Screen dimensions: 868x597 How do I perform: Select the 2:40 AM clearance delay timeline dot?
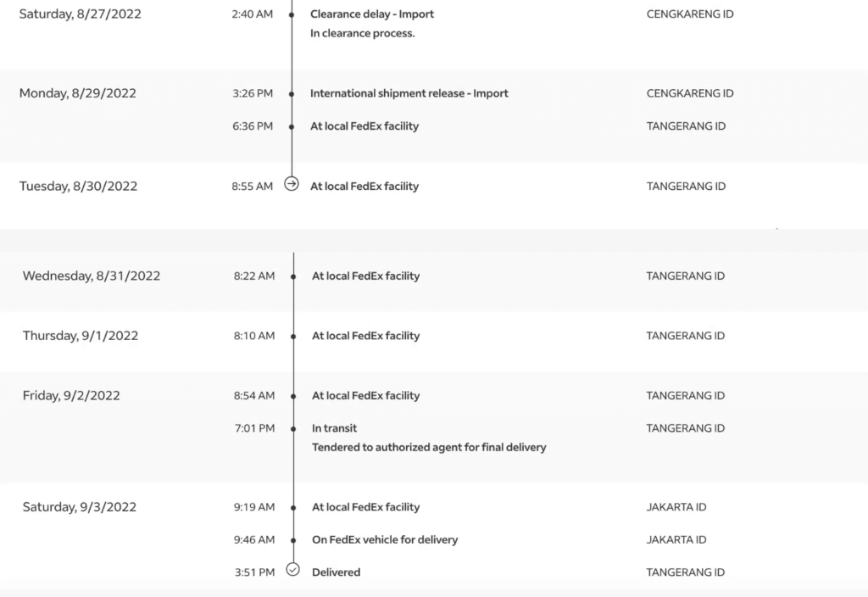point(292,15)
